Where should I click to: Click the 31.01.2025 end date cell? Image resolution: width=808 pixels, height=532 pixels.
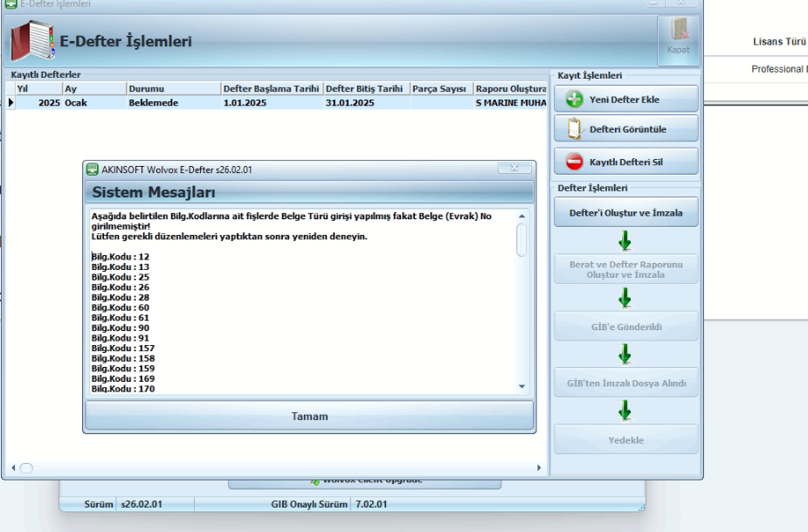point(366,102)
